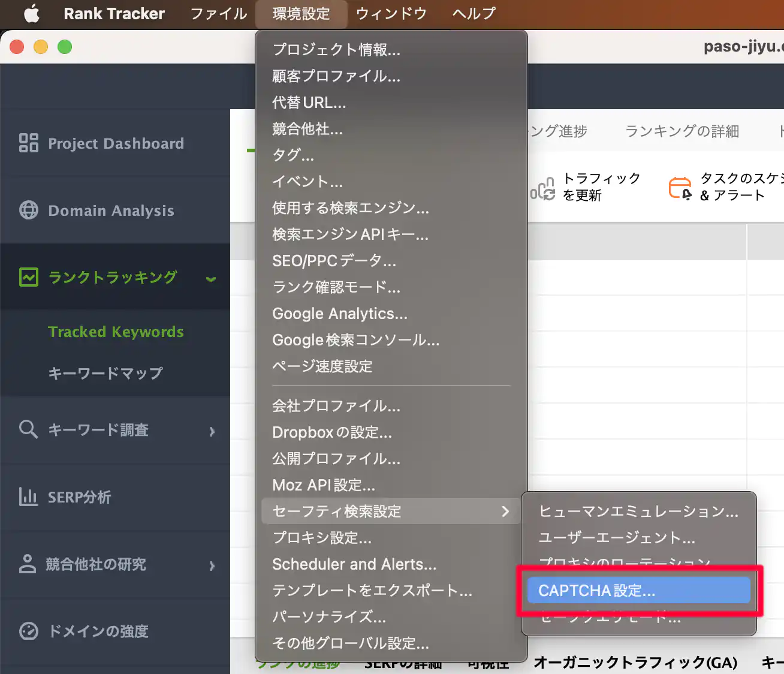Select プロジェクト情報... from the menu
This screenshot has width=784, height=674.
point(391,49)
